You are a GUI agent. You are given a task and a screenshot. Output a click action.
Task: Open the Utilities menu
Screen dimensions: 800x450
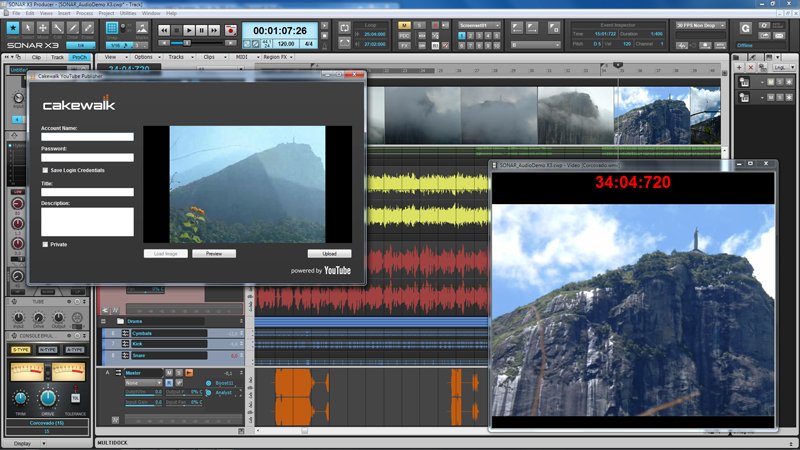point(128,13)
